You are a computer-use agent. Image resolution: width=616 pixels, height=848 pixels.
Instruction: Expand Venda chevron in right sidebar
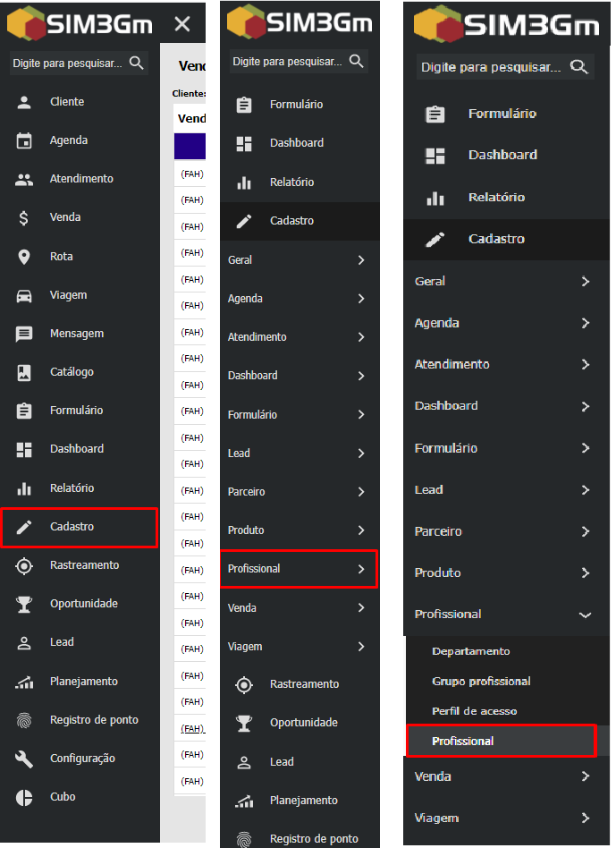[x=586, y=777]
